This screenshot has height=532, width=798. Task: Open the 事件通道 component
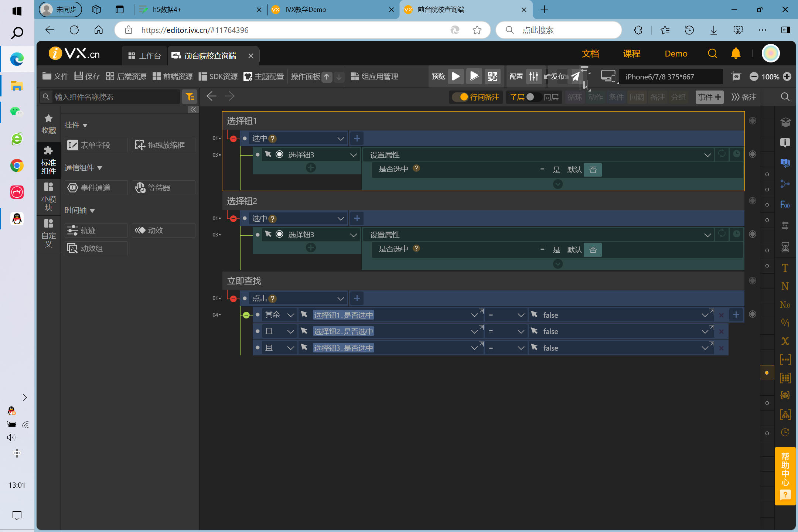click(x=95, y=188)
